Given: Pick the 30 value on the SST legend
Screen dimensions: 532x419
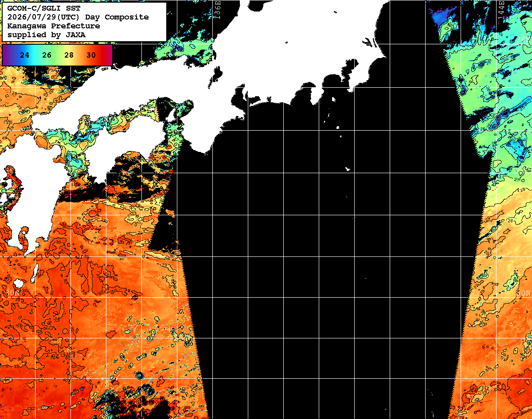Looking at the screenshot, I should (91, 55).
